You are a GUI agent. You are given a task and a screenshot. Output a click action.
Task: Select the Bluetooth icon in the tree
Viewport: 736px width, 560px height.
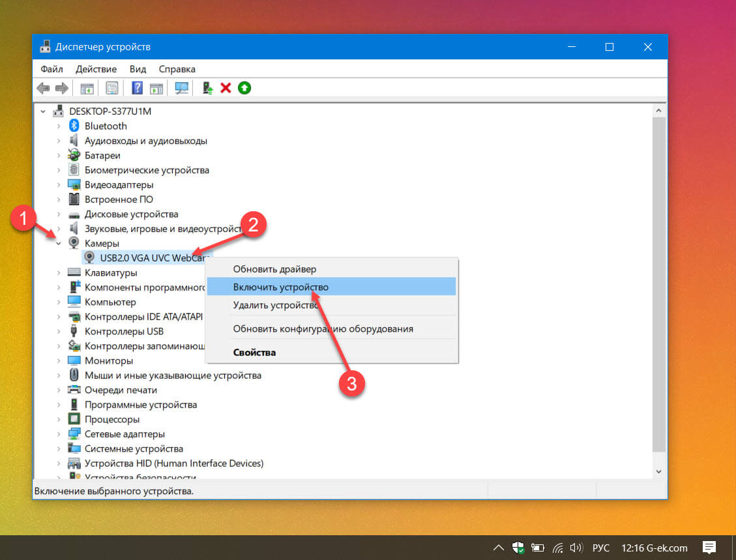point(74,126)
